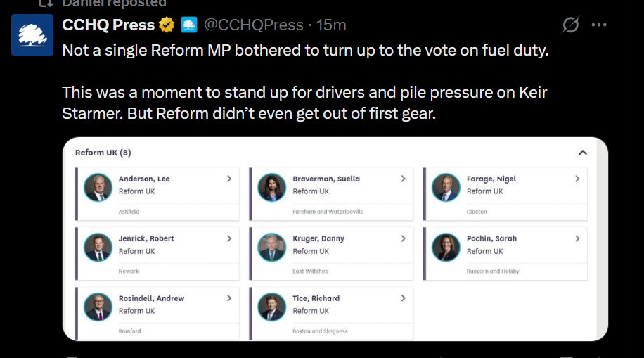Select the Kruger, Danny name
This screenshot has width=644, height=358.
(x=318, y=238)
